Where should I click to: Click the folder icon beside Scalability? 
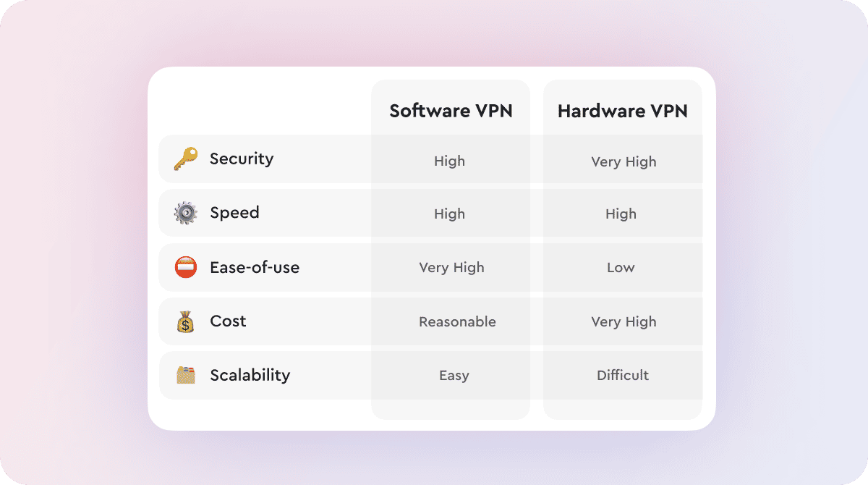(185, 375)
